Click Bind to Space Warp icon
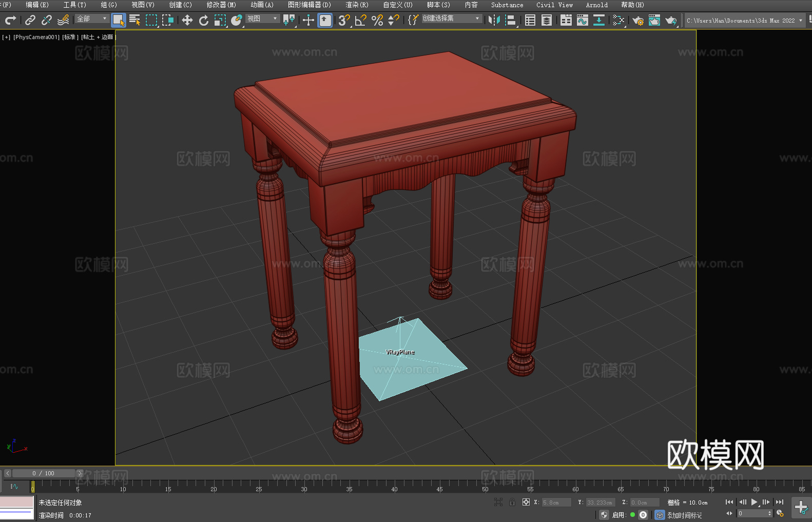 [63, 20]
